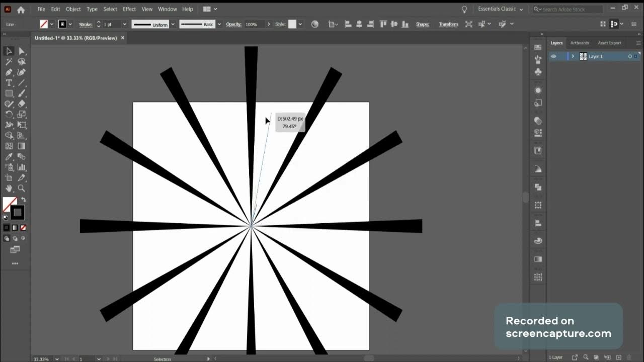The width and height of the screenshot is (644, 362).
Task: Enable Draw Behind mode
Action: click(15, 238)
